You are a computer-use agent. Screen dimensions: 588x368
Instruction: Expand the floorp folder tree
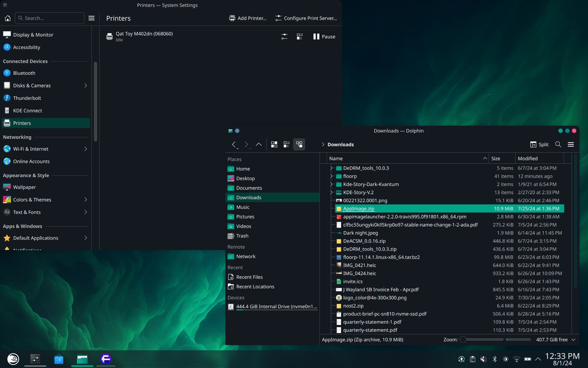(x=331, y=176)
